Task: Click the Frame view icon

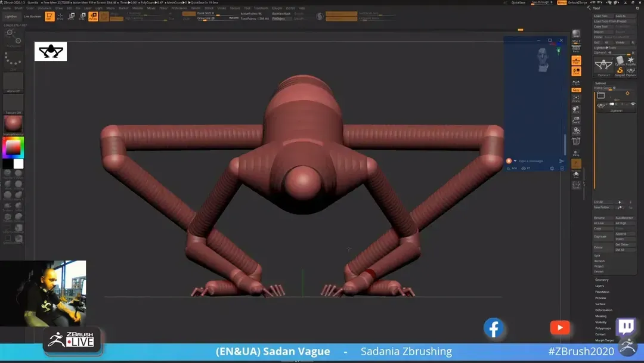Action: click(x=576, y=99)
